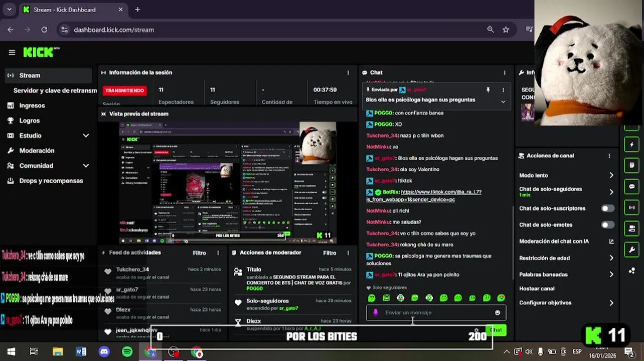Viewport: 644px width, 361px height.
Task: Click the broadcast signal widget button
Action: tap(631, 208)
